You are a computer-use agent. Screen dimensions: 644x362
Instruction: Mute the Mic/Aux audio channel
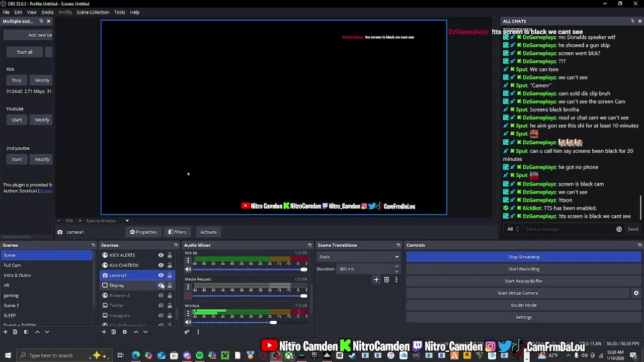tap(188, 322)
